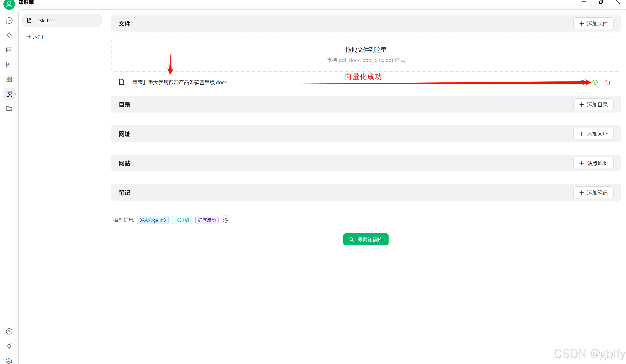Delete the docx file with trash icon
This screenshot has height=364, width=626.
[607, 82]
